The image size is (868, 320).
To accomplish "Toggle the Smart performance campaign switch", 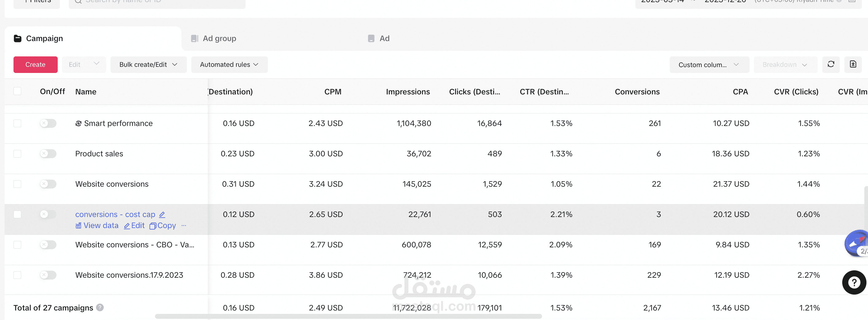I will click(48, 124).
